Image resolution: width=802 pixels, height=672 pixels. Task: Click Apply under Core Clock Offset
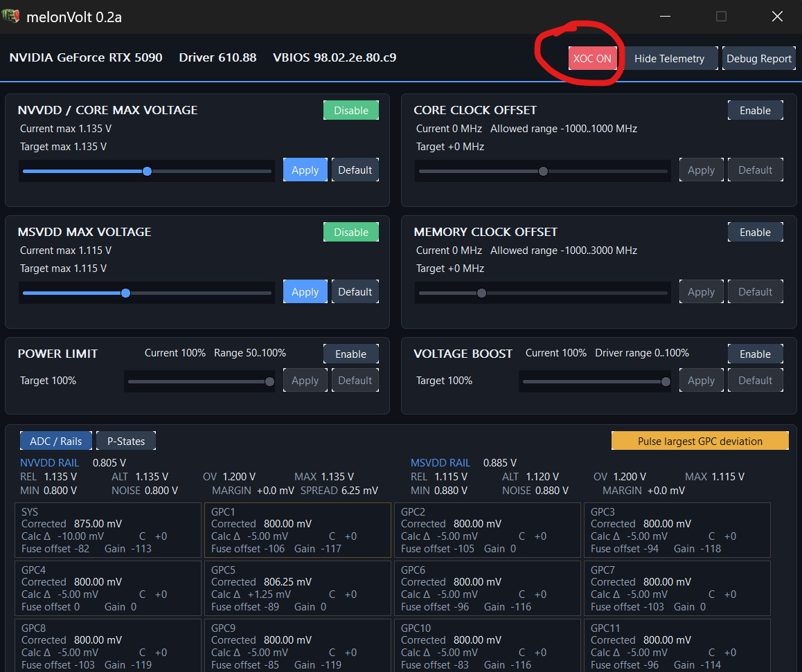(x=702, y=170)
